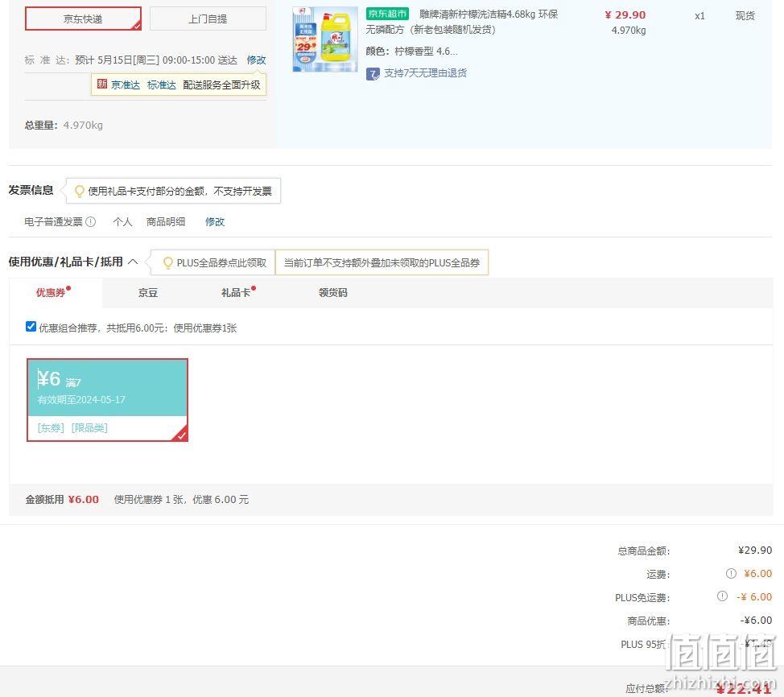Click the 金额抵用 ¥6.00 amount

[x=84, y=500]
